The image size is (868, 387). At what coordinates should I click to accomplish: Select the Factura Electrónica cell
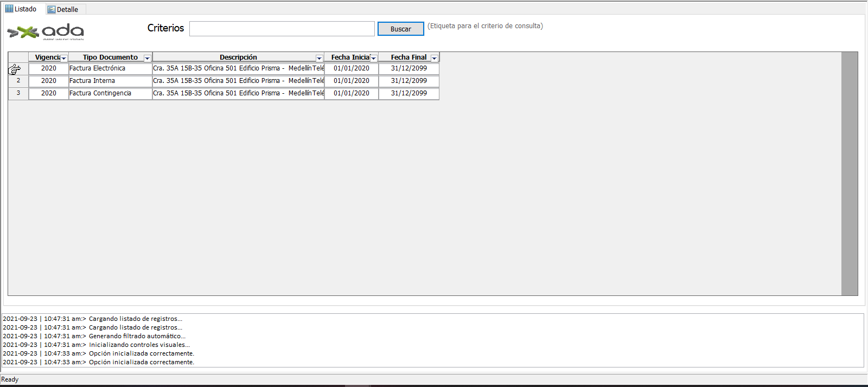tap(110, 68)
